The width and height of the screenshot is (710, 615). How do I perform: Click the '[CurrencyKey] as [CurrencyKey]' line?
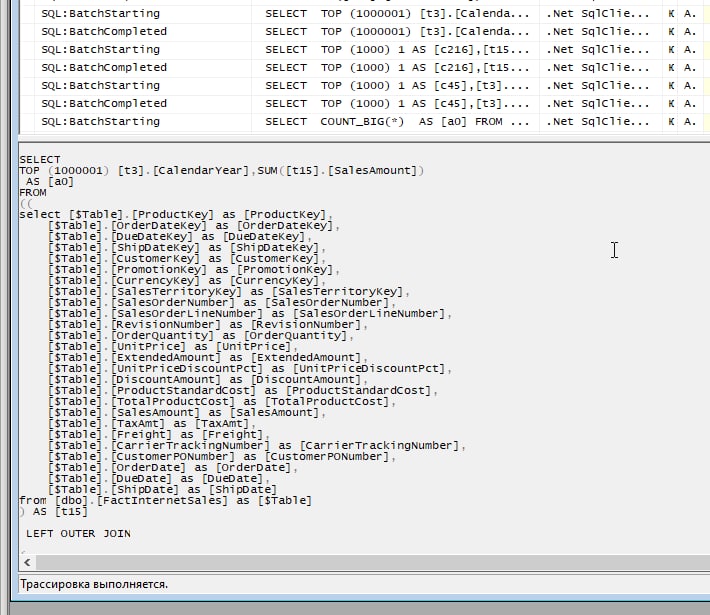pos(187,280)
